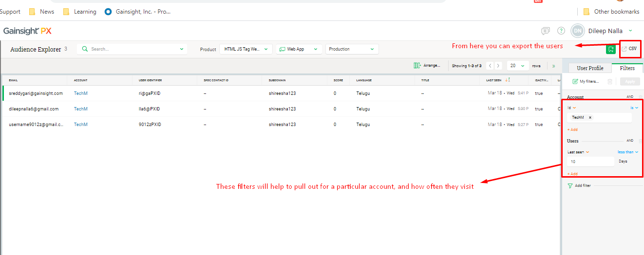This screenshot has width=644, height=255.
Task: Open TechM account for username9012z row
Action: click(80, 125)
